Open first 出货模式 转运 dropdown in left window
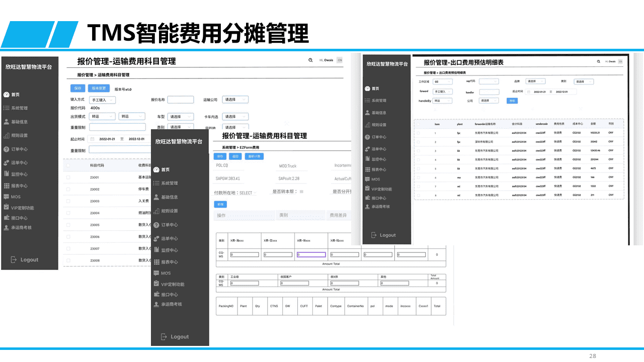This screenshot has height=362, width=644. pos(103,116)
